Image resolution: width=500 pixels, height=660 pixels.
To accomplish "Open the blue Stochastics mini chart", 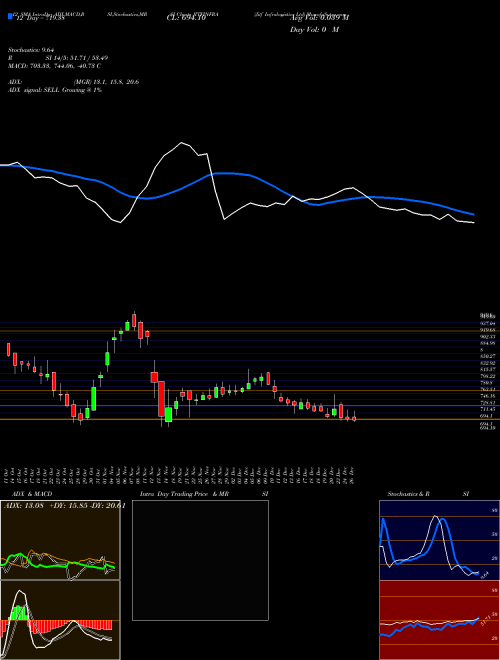I will pyautogui.click(x=439, y=540).
